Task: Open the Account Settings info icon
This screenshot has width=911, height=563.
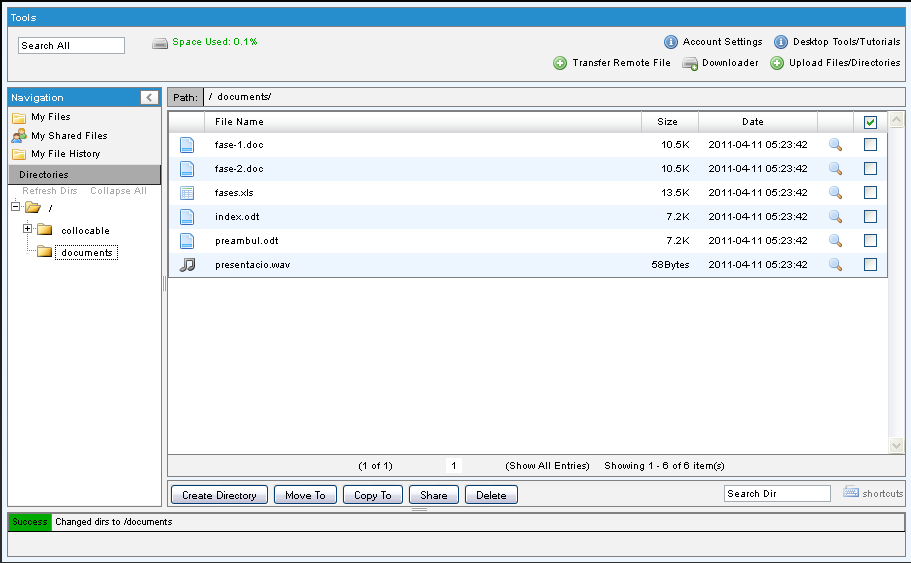Action: click(x=671, y=42)
